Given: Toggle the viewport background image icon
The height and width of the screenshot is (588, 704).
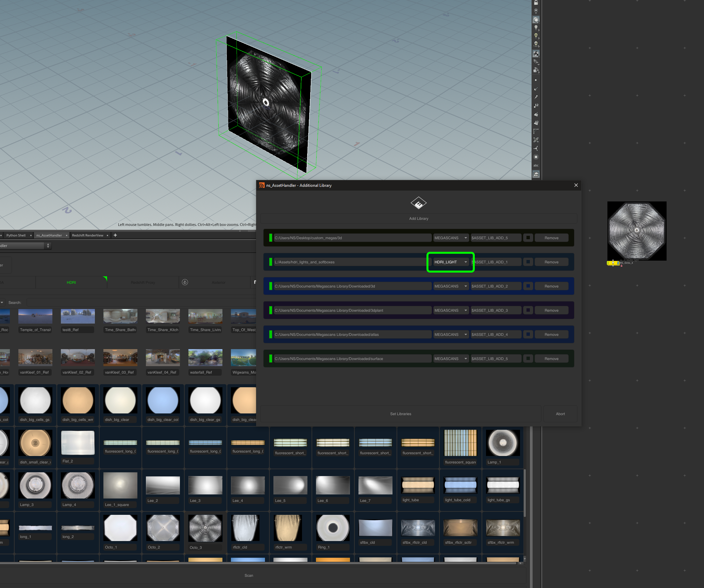Looking at the screenshot, I should point(536,174).
